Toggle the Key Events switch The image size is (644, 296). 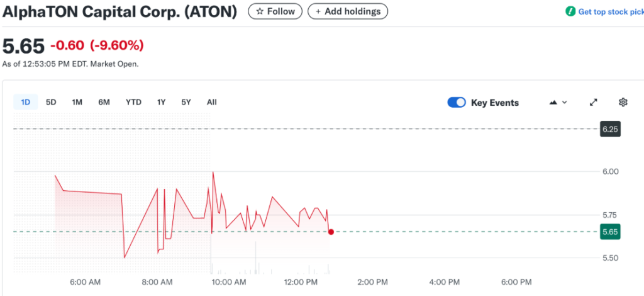tap(457, 103)
